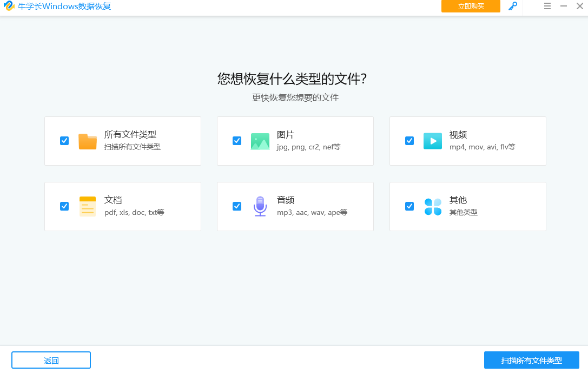Click the app logo in the title bar
588x373 pixels.
pyautogui.click(x=8, y=6)
